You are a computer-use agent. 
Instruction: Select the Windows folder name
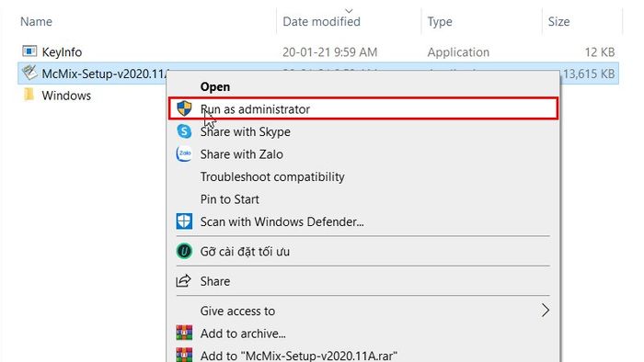(66, 96)
